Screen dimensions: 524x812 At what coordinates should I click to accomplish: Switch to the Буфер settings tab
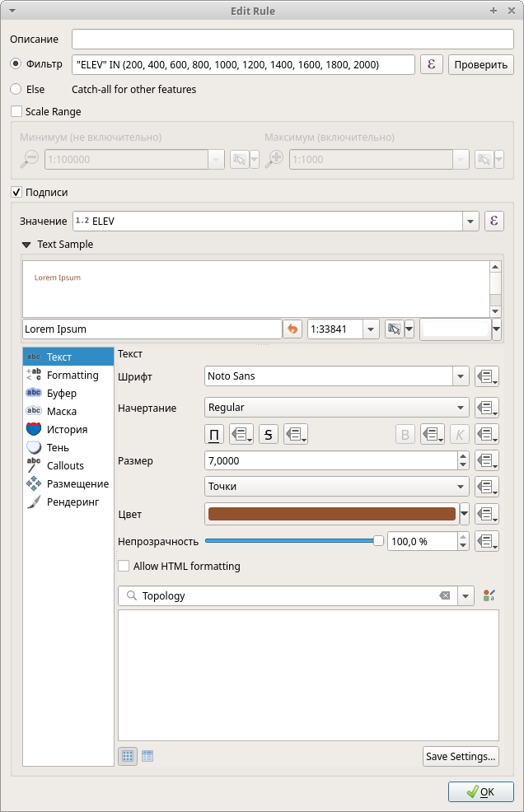[x=61, y=394]
